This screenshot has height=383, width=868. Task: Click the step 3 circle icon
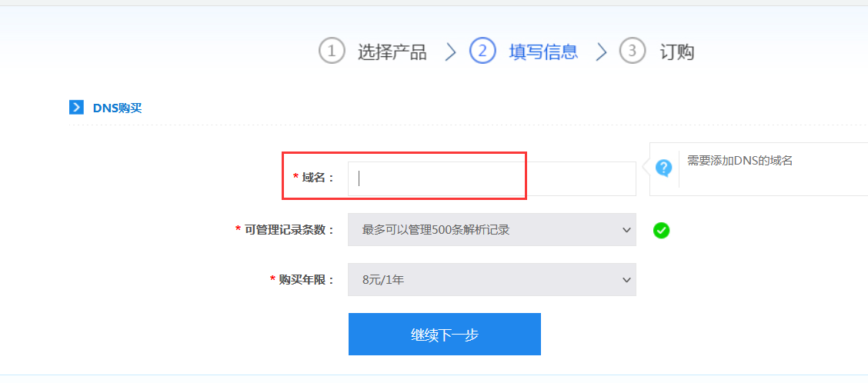click(633, 52)
